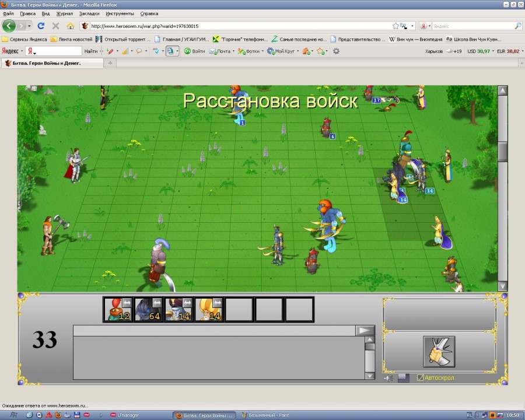Click split arrows on golden-hat unit portrait
The height and width of the screenshot is (420, 525).
point(218,303)
